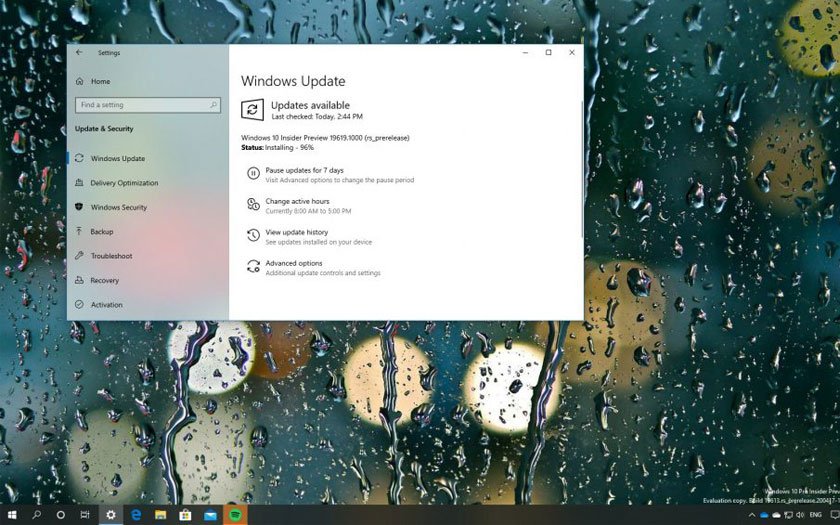Image resolution: width=840 pixels, height=525 pixels.
Task: Click the Pause updates pause icon
Action: (x=253, y=174)
